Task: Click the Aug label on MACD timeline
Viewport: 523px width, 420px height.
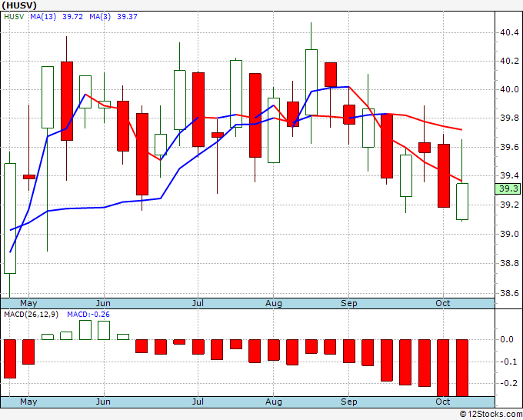Action: tap(274, 402)
